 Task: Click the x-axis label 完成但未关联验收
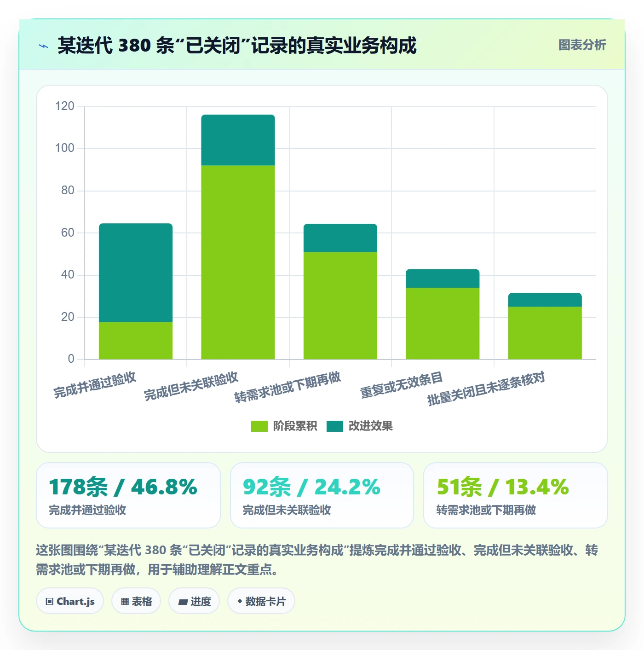coord(191,386)
